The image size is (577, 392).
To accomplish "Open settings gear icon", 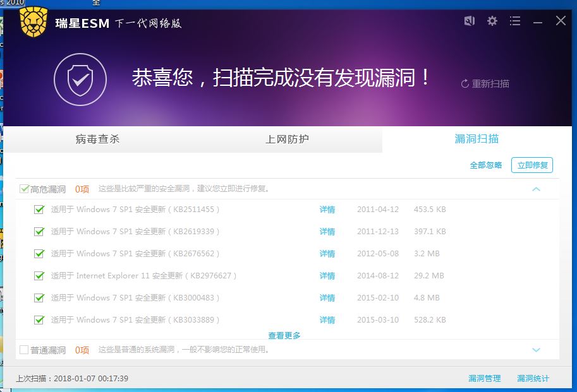I will (492, 21).
